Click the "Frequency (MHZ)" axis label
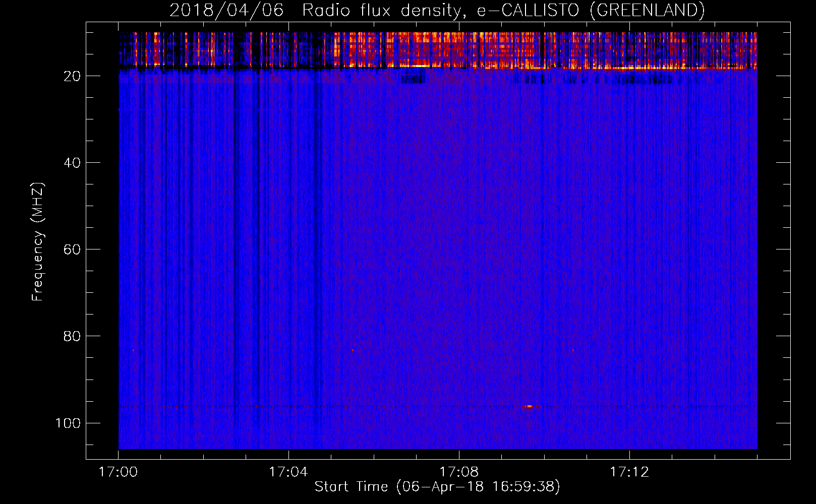This screenshot has width=816, height=504. coord(38,242)
